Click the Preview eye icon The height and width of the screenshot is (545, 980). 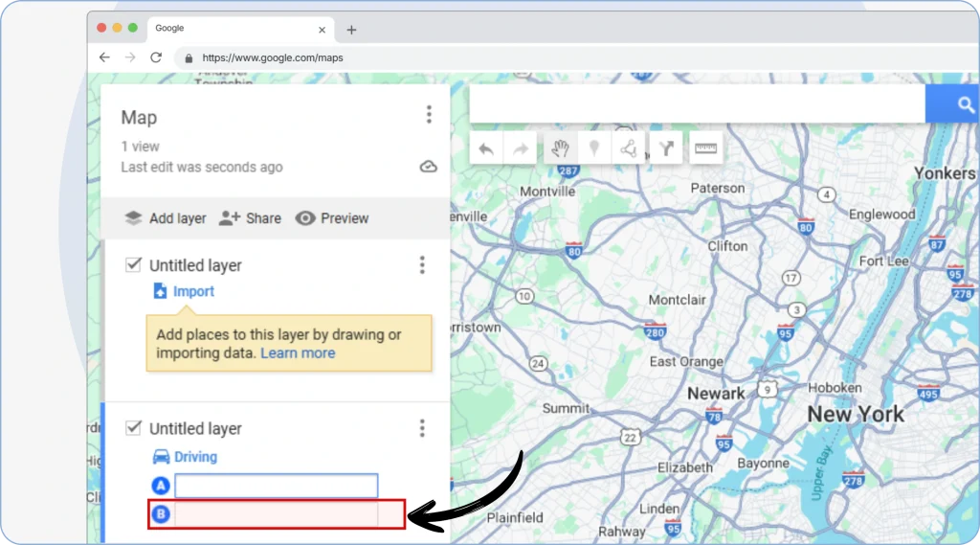pos(305,218)
